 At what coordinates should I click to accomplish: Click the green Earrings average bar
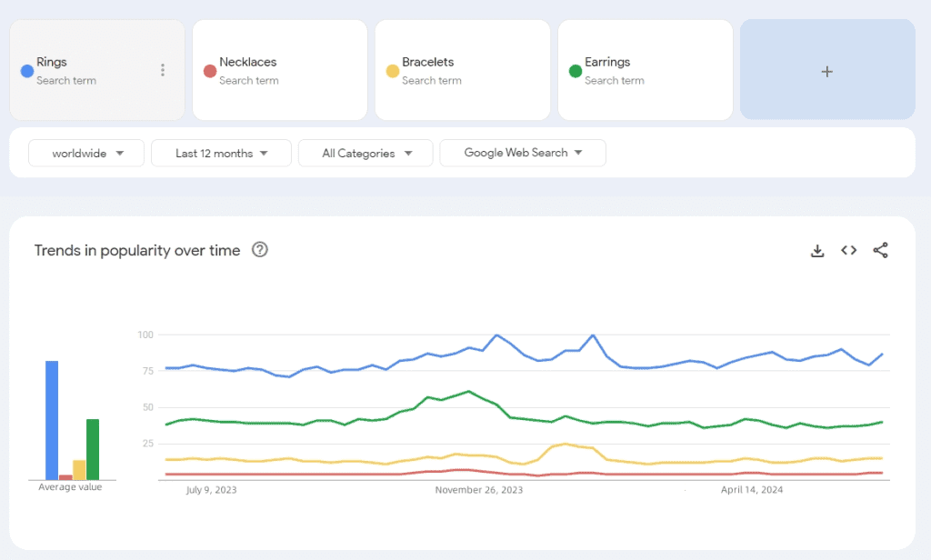(93, 449)
